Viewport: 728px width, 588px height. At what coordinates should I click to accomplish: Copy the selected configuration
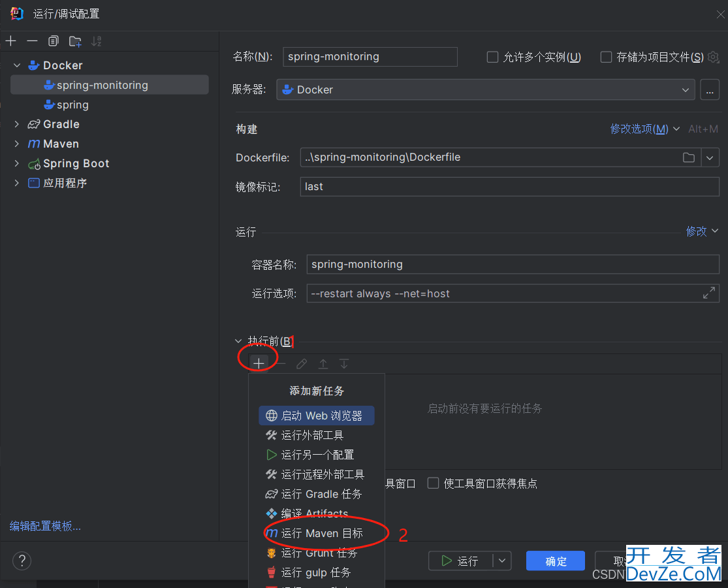[54, 41]
